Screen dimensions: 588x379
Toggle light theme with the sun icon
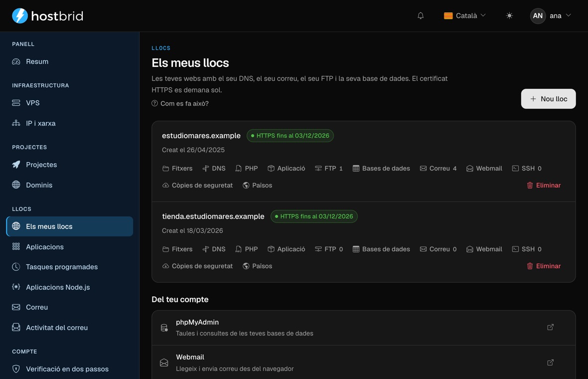[509, 16]
